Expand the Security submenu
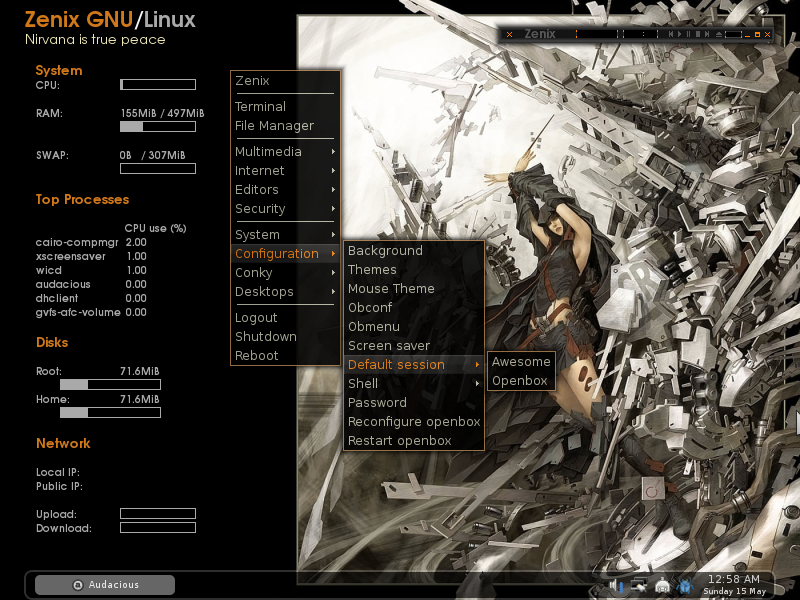 (285, 209)
